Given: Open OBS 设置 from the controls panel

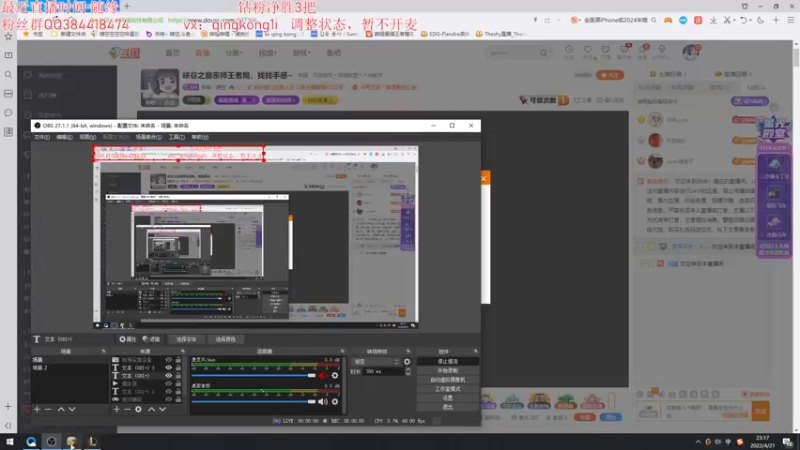Looking at the screenshot, I should point(447,398).
